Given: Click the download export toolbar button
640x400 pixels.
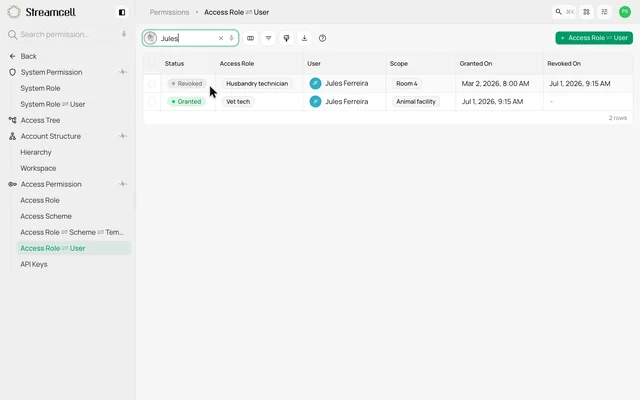Looking at the screenshot, I should point(304,38).
